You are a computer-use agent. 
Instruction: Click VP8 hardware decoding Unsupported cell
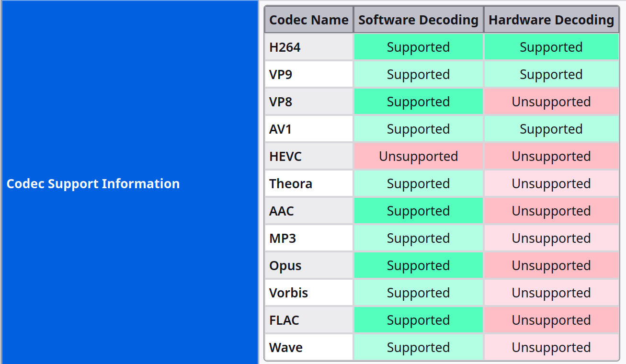[551, 102]
